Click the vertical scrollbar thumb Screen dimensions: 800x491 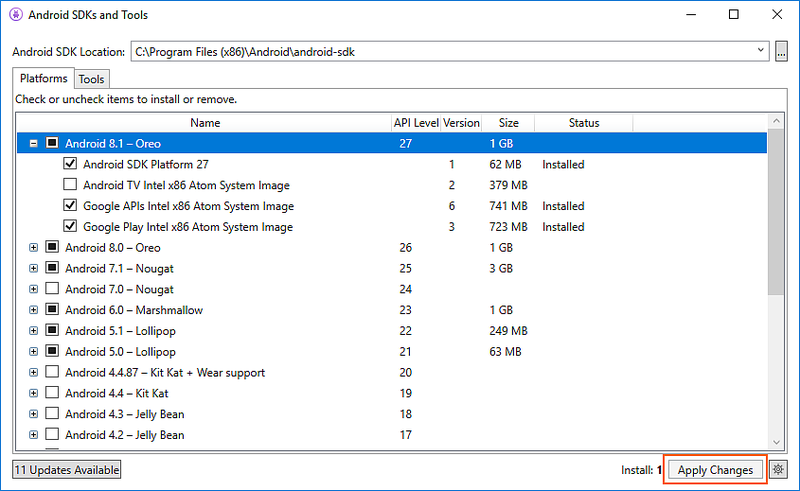pyautogui.click(x=775, y=210)
